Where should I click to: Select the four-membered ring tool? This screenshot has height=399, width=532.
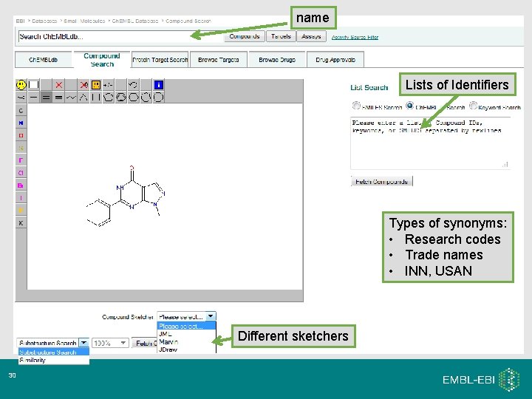point(96,98)
